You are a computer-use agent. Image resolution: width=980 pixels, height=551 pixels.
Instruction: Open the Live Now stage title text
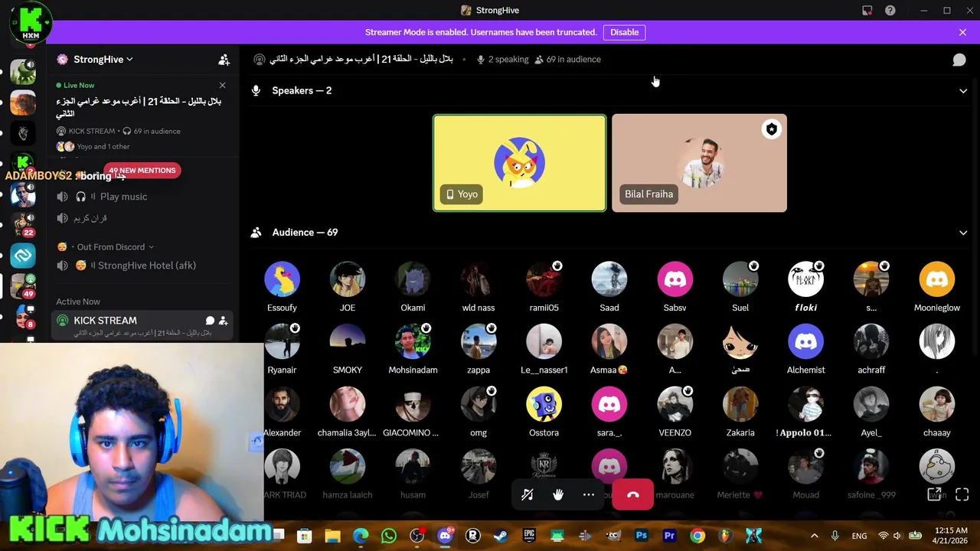click(139, 107)
